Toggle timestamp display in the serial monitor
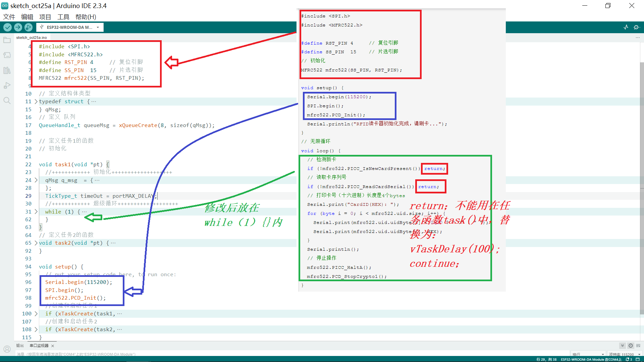This screenshot has width=644, height=362. 631,346
